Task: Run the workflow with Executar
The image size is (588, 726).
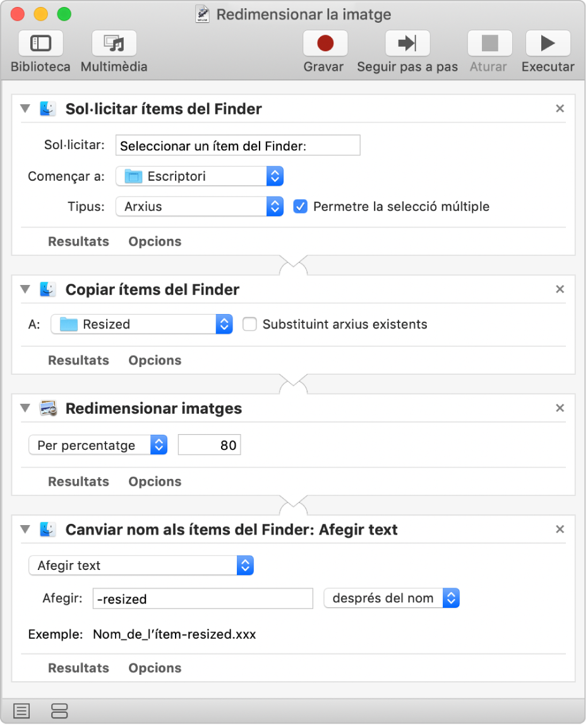Action: click(x=548, y=44)
